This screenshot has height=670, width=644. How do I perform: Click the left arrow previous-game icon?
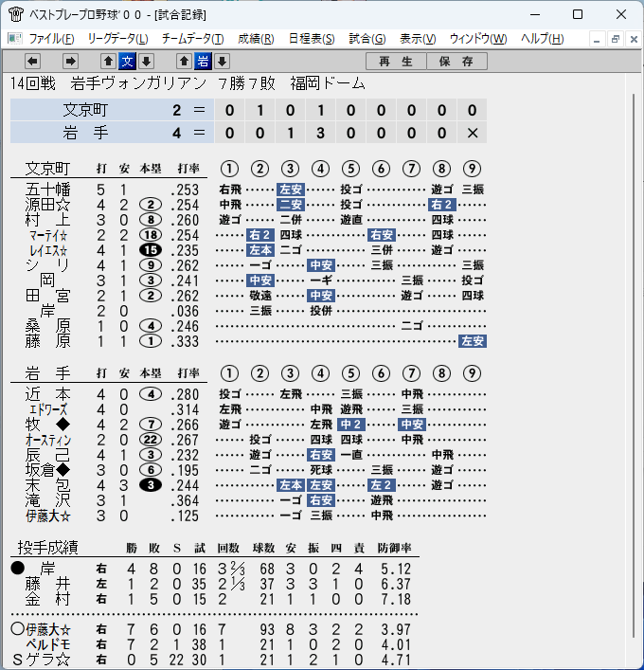tap(32, 61)
